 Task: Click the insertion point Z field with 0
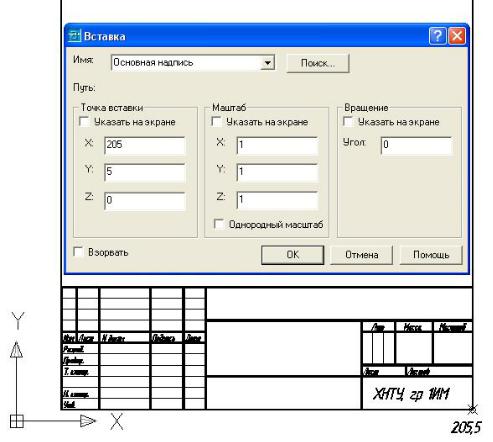point(145,201)
